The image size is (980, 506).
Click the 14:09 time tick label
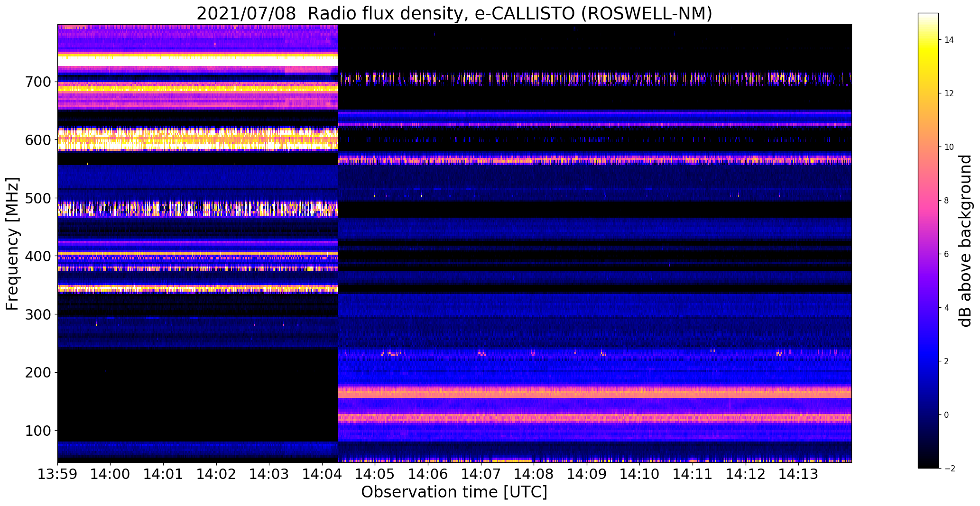click(x=587, y=475)
